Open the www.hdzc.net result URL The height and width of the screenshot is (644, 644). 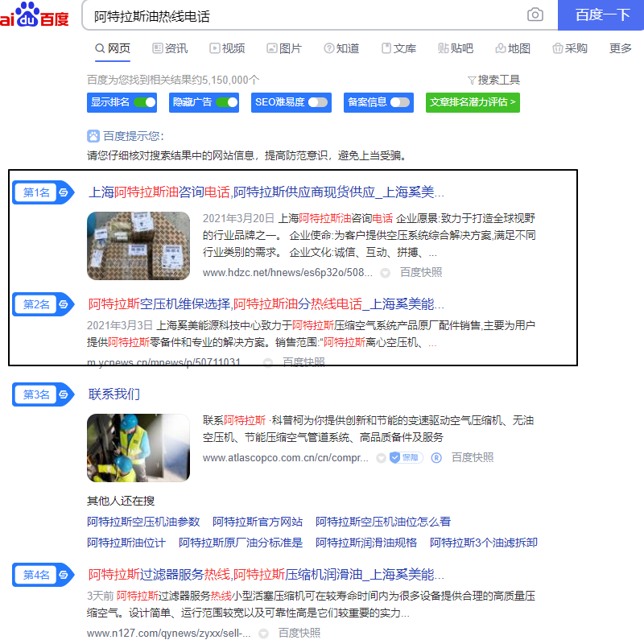click(x=287, y=272)
